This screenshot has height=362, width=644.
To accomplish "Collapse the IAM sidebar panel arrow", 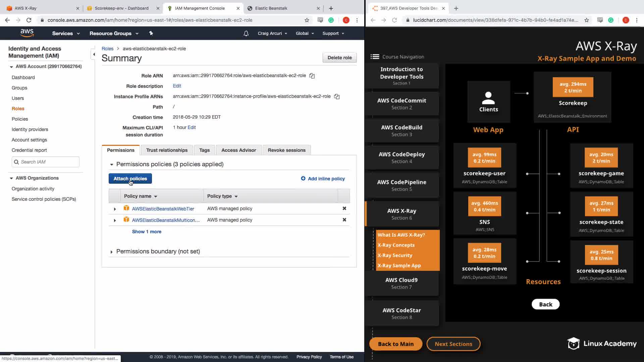I will point(94,54).
